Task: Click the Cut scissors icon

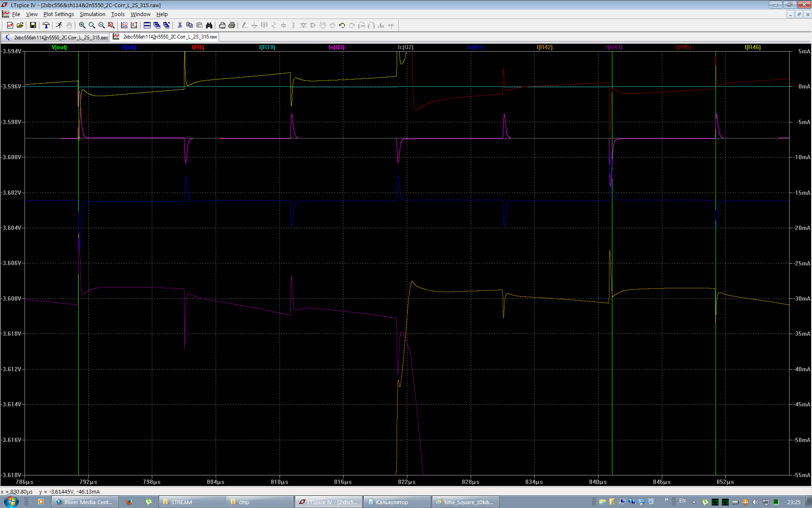Action: [x=180, y=25]
